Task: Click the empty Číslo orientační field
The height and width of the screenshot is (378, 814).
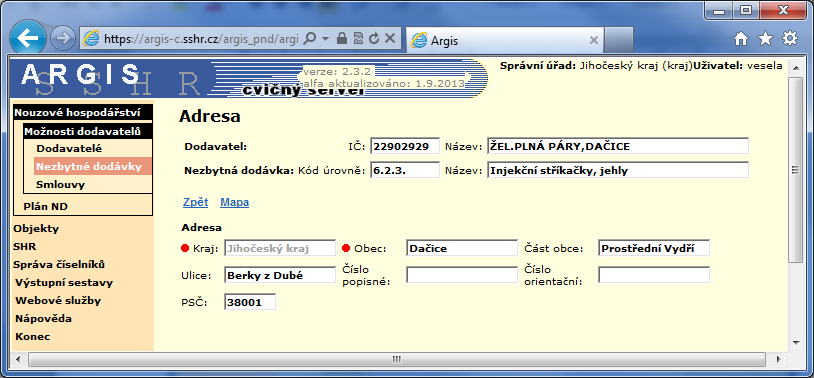Action: coord(654,275)
